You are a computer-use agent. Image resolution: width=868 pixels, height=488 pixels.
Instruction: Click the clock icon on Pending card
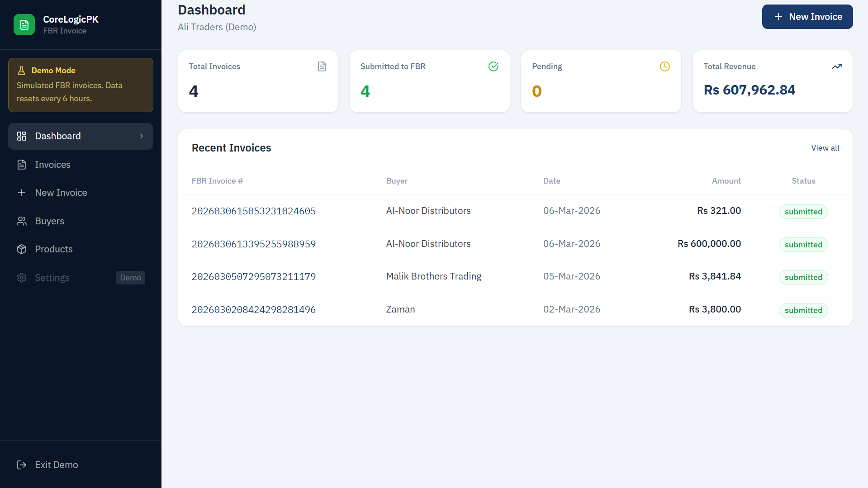pyautogui.click(x=665, y=66)
